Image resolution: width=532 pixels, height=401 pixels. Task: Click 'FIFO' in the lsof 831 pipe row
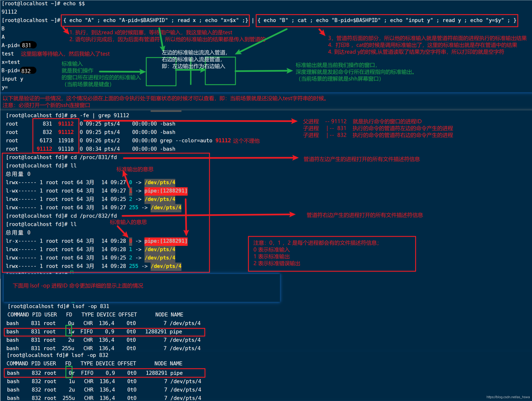(86, 332)
